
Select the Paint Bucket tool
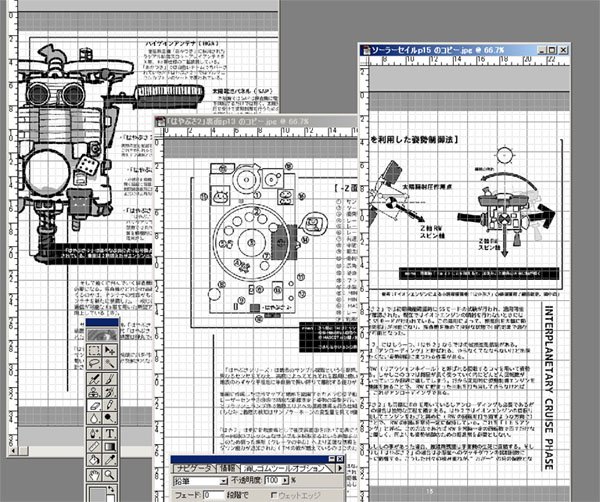pos(94,460)
